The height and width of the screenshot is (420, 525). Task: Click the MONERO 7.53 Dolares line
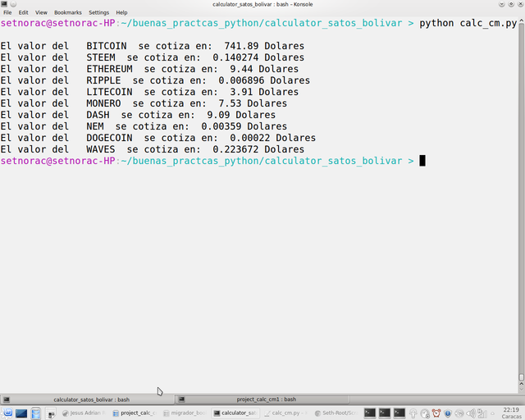pos(144,103)
